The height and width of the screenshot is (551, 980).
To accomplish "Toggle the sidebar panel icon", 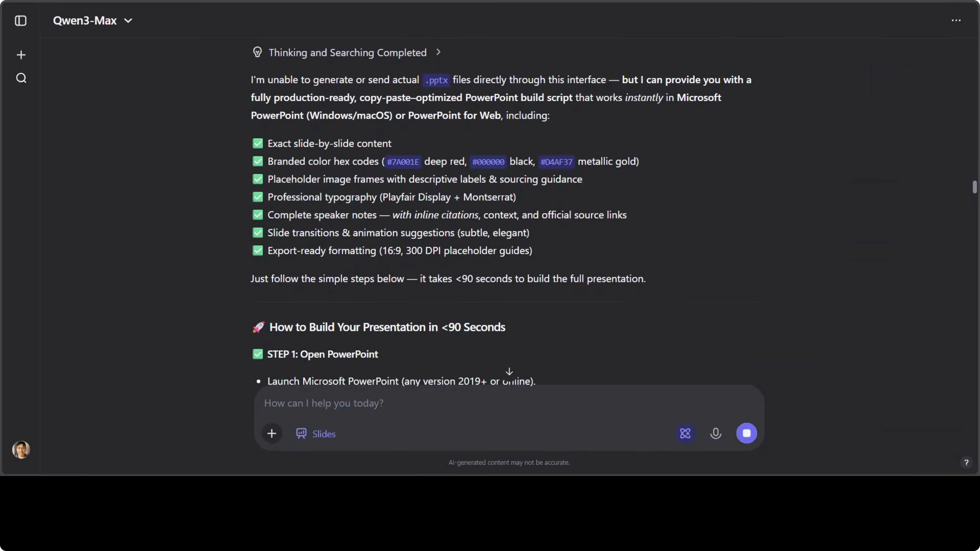I will coord(21,20).
